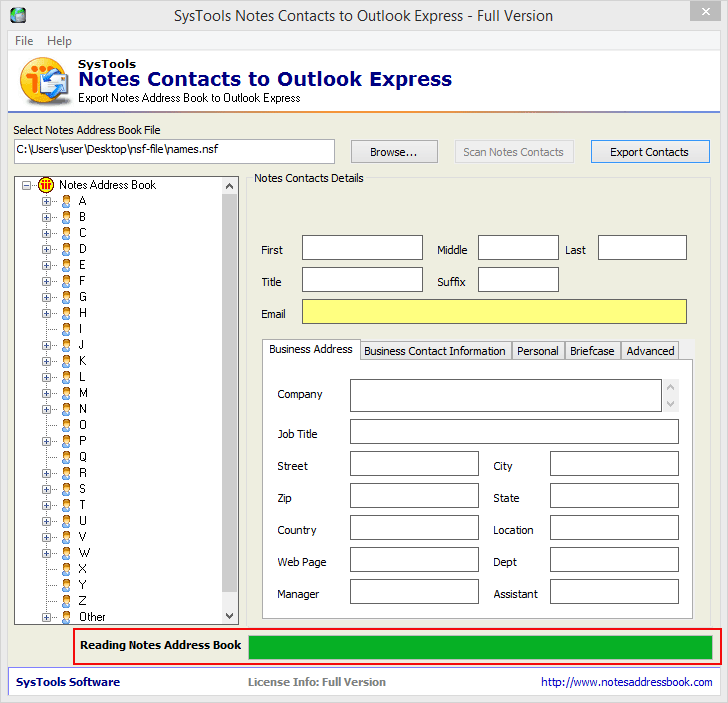Click the contact icon next to L
The width and height of the screenshot is (728, 703).
(x=66, y=377)
